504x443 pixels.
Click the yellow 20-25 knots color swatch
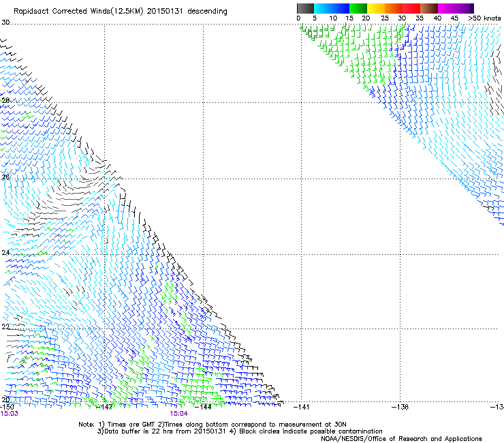pyautogui.click(x=376, y=8)
